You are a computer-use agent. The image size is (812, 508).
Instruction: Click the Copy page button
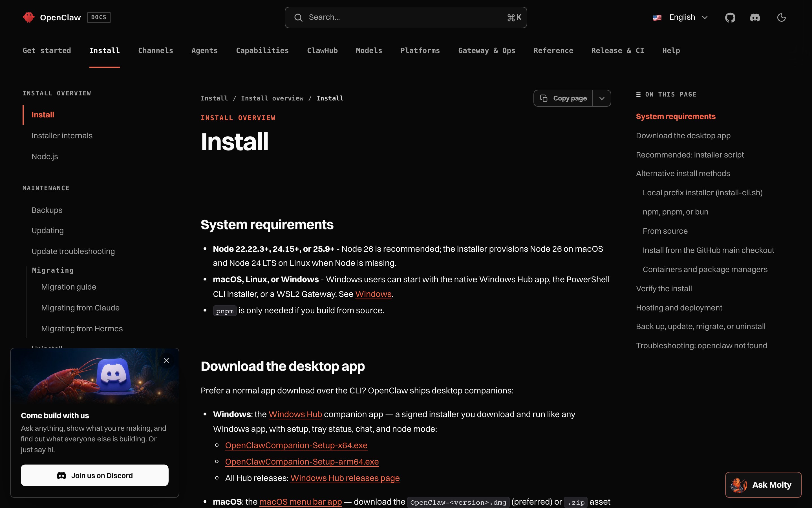[x=563, y=98]
